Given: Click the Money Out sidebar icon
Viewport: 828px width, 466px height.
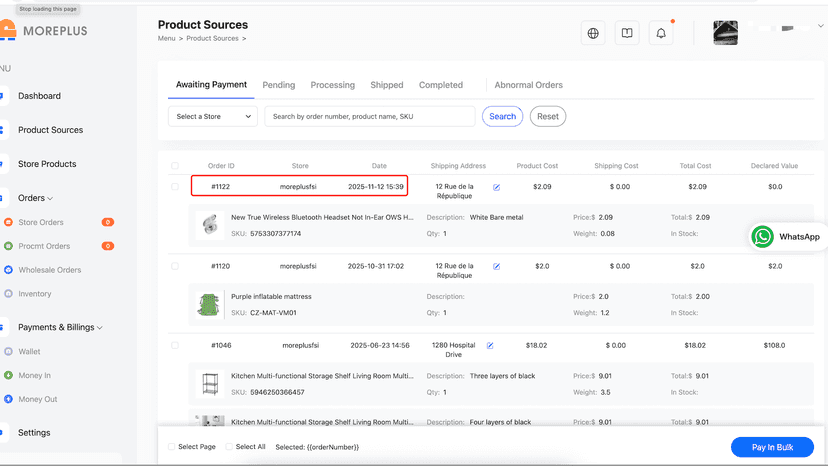Looking at the screenshot, I should 8,399.
